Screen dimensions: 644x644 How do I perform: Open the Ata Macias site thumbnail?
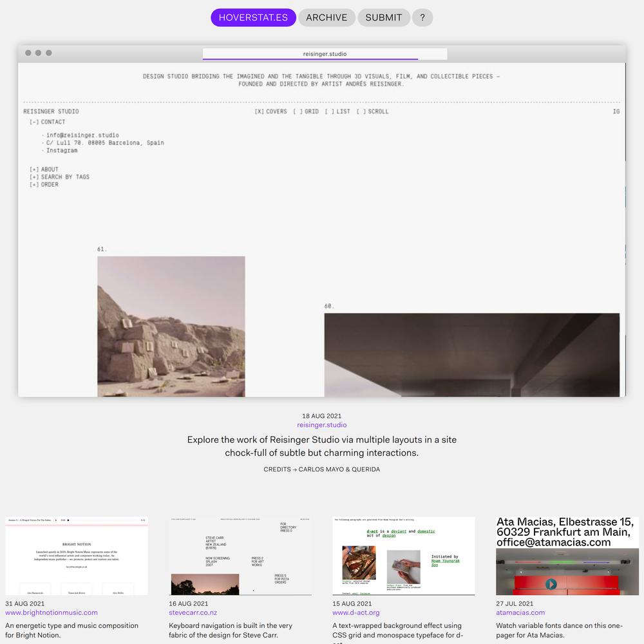tap(567, 556)
